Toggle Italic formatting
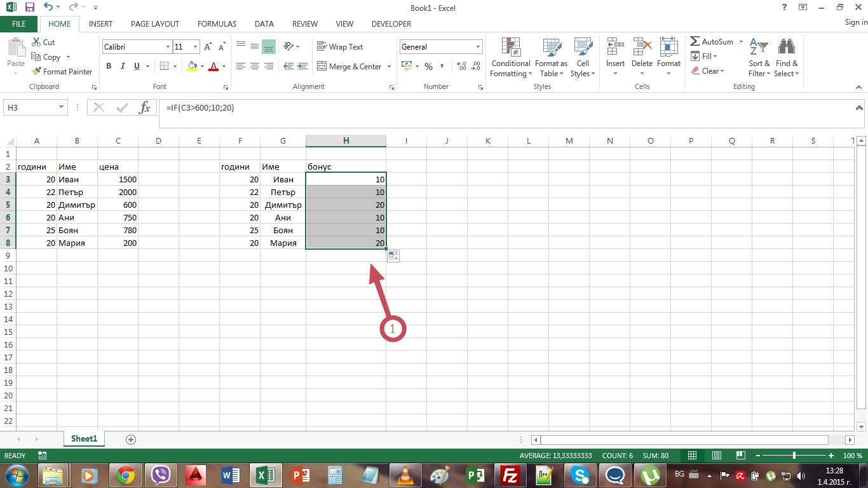Image resolution: width=868 pixels, height=488 pixels. 123,67
